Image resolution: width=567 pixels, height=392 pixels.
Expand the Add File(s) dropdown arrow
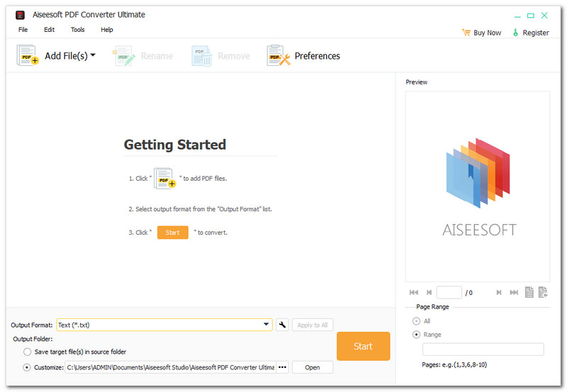coord(93,55)
